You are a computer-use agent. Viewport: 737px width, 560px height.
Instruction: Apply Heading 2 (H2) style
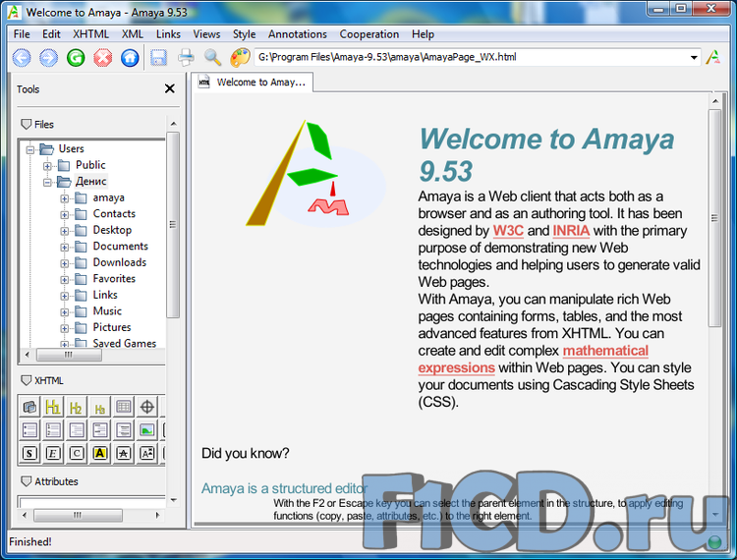tap(76, 407)
